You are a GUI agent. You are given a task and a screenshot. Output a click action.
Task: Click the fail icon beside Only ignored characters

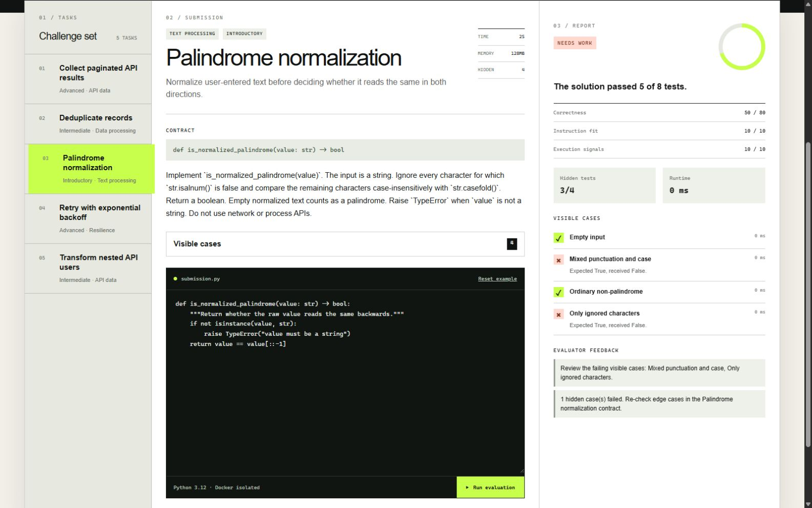tap(558, 314)
